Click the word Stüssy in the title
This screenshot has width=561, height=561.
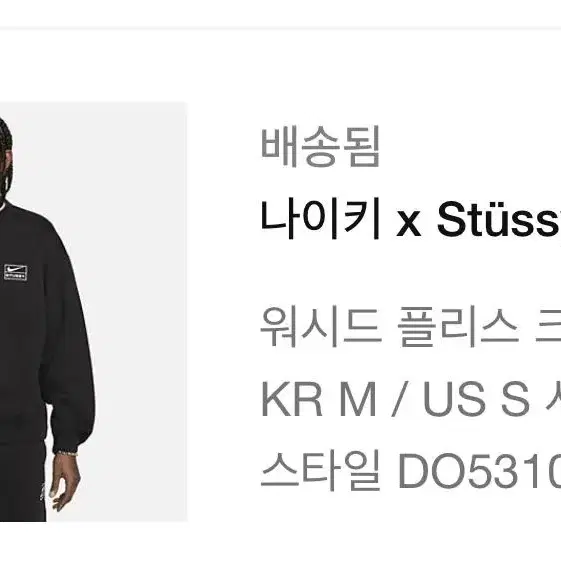(499, 219)
